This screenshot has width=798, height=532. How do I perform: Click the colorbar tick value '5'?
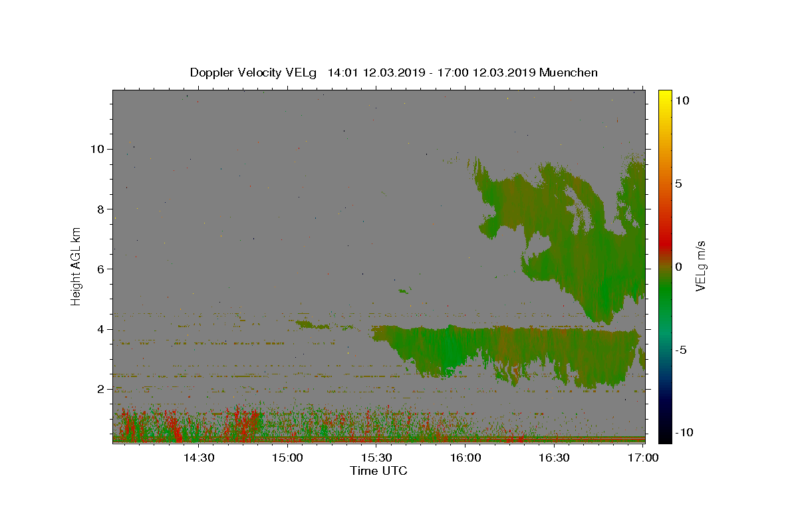[x=678, y=184]
